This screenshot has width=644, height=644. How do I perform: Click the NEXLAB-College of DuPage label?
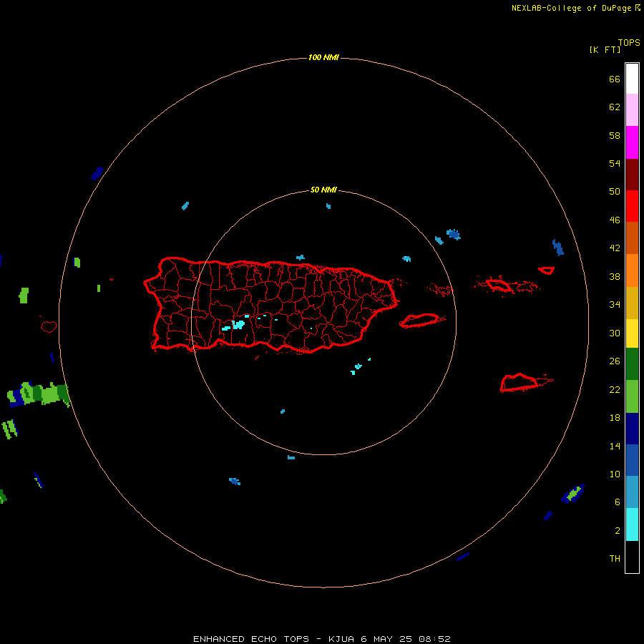point(571,8)
